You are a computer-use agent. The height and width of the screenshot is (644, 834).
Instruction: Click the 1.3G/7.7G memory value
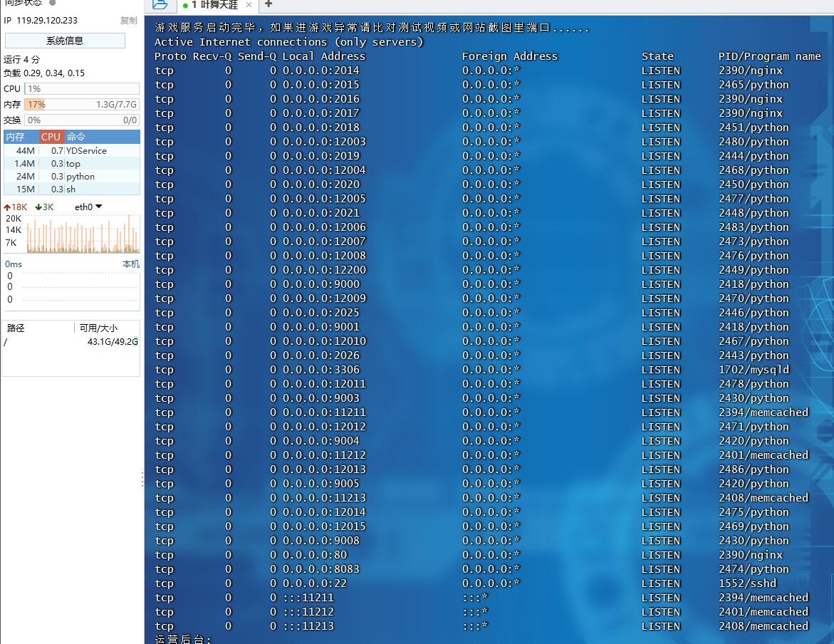coord(116,105)
